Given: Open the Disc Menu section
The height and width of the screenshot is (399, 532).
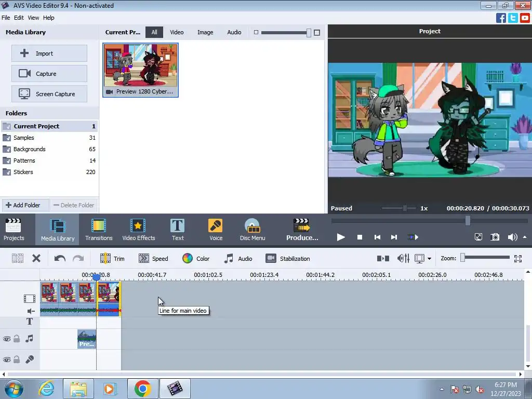Looking at the screenshot, I should point(252,230).
